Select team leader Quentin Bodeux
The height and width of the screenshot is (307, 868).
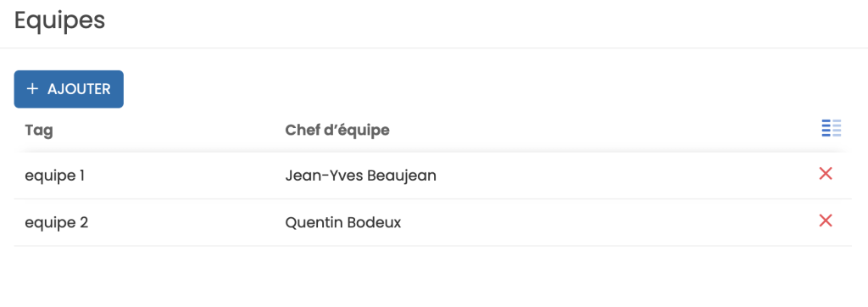[x=343, y=223]
